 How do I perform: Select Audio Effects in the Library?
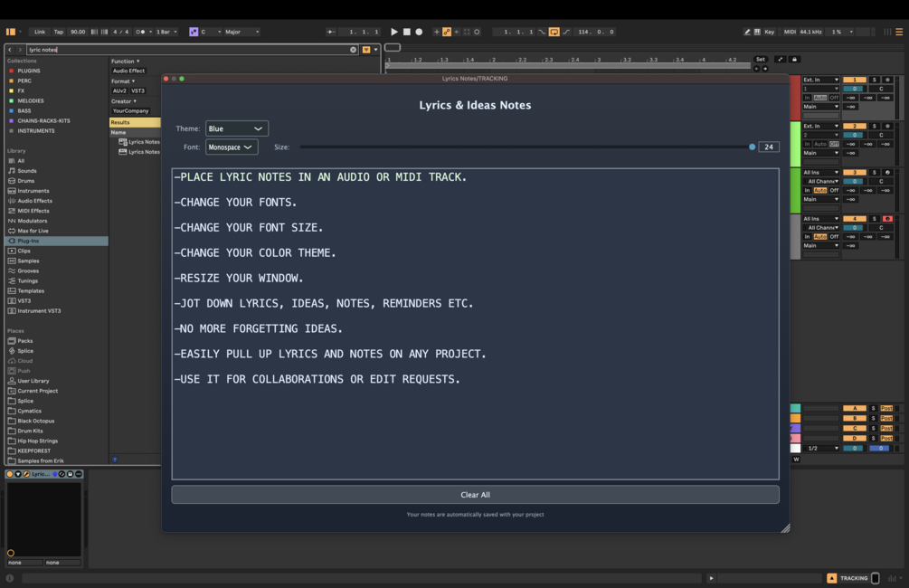pyautogui.click(x=34, y=201)
